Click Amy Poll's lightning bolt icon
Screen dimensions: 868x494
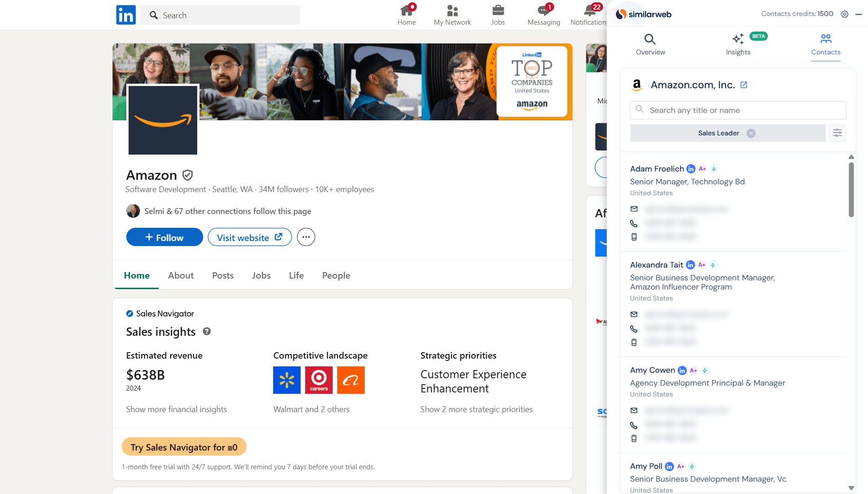692,466
